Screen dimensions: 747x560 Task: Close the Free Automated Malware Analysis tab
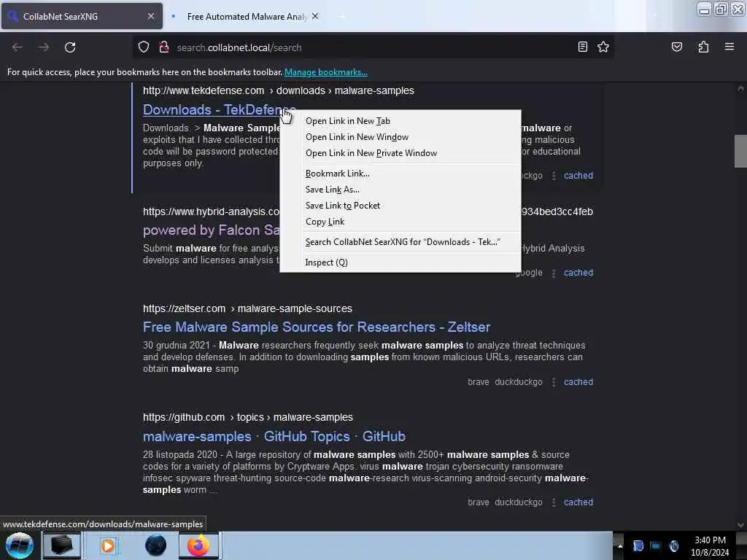pyautogui.click(x=315, y=16)
